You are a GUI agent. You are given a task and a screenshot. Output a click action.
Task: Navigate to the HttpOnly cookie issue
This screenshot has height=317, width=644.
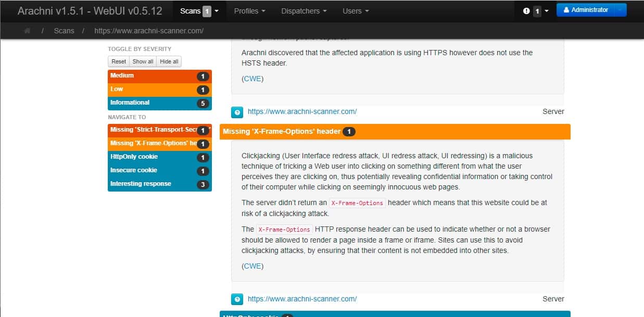click(x=159, y=157)
